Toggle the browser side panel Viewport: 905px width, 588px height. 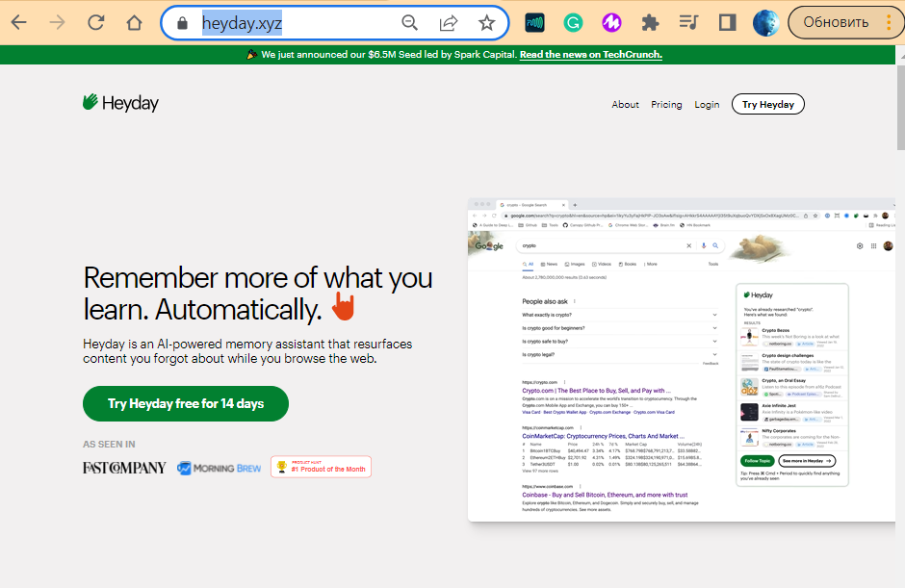(727, 22)
